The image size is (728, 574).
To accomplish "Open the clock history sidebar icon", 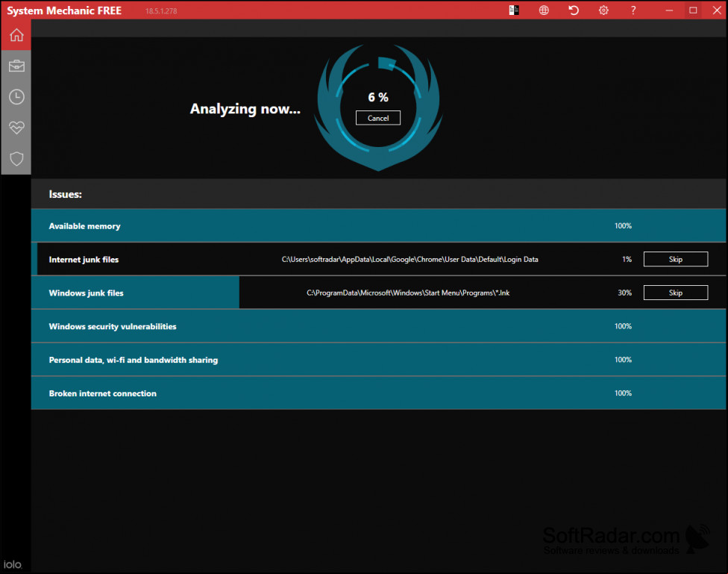I will pos(16,97).
